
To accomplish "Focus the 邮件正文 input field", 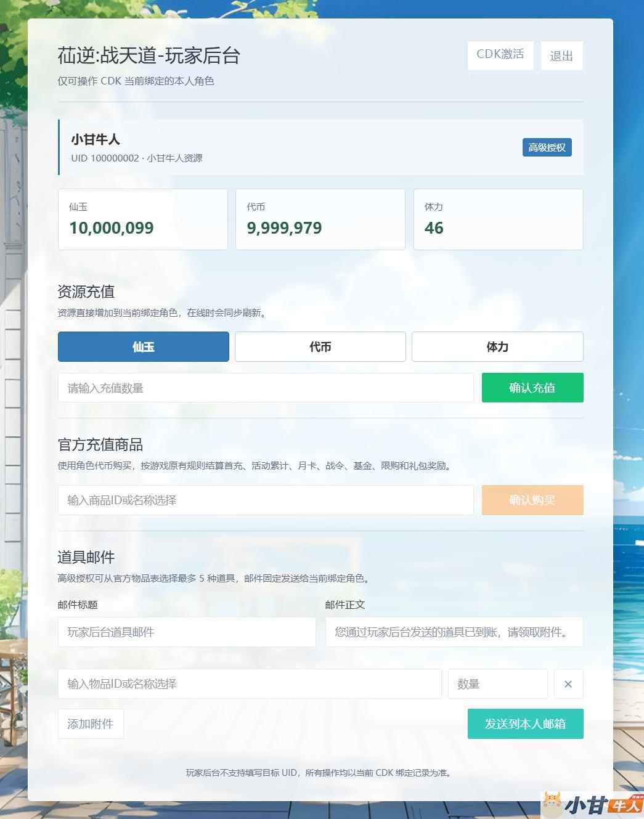I will (x=454, y=632).
